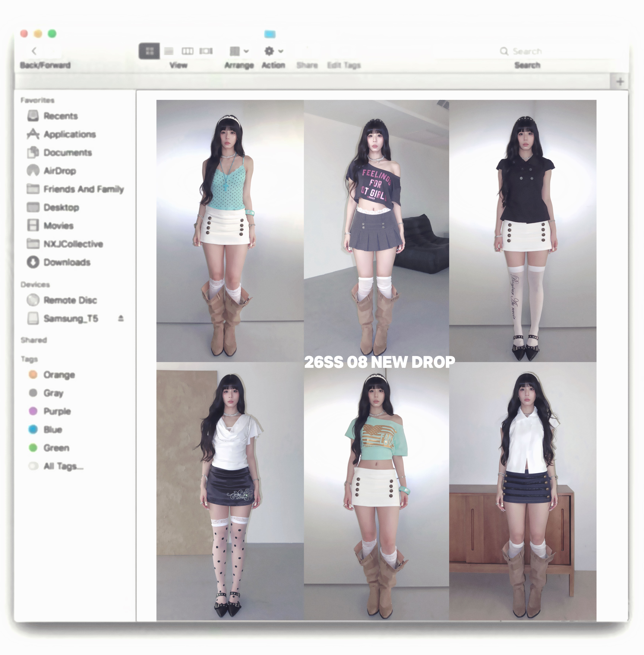Switch to icon grid view
This screenshot has height=655, width=644.
tap(149, 51)
